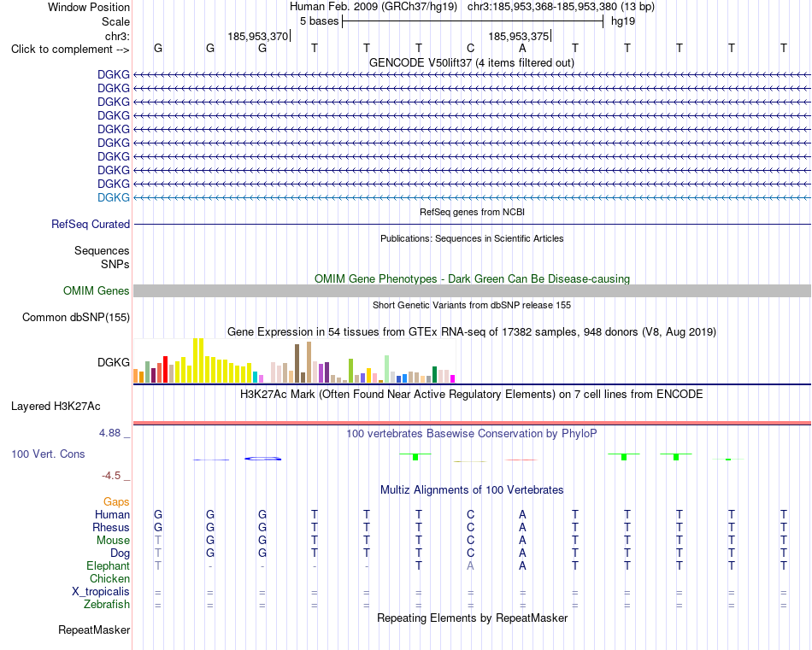Viewport: 812px width, 650px height.
Task: Click the Zebrafish species label
Action: [x=107, y=604]
